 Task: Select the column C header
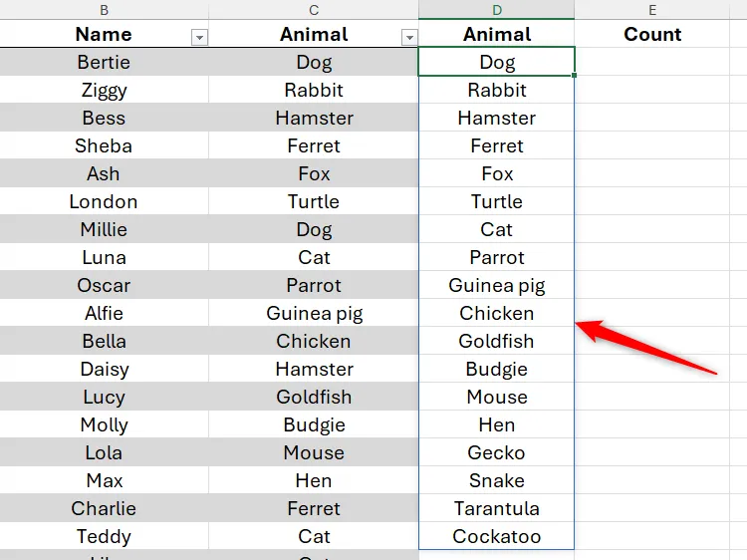(x=314, y=9)
